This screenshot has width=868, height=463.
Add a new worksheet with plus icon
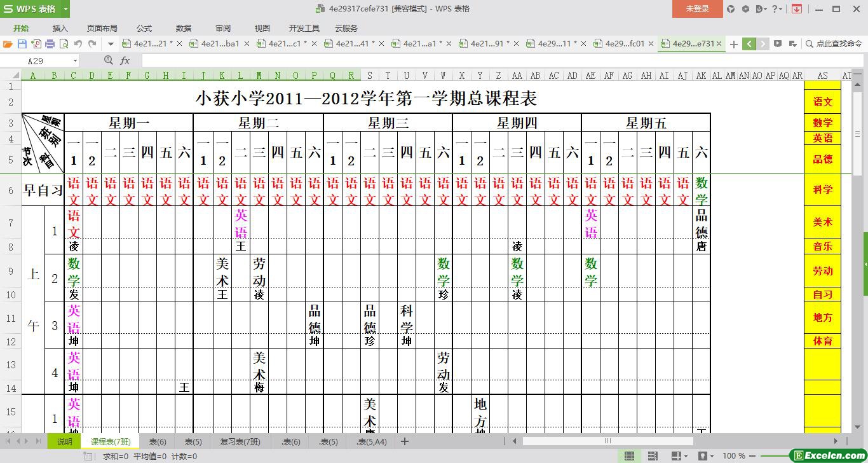pyautogui.click(x=404, y=441)
